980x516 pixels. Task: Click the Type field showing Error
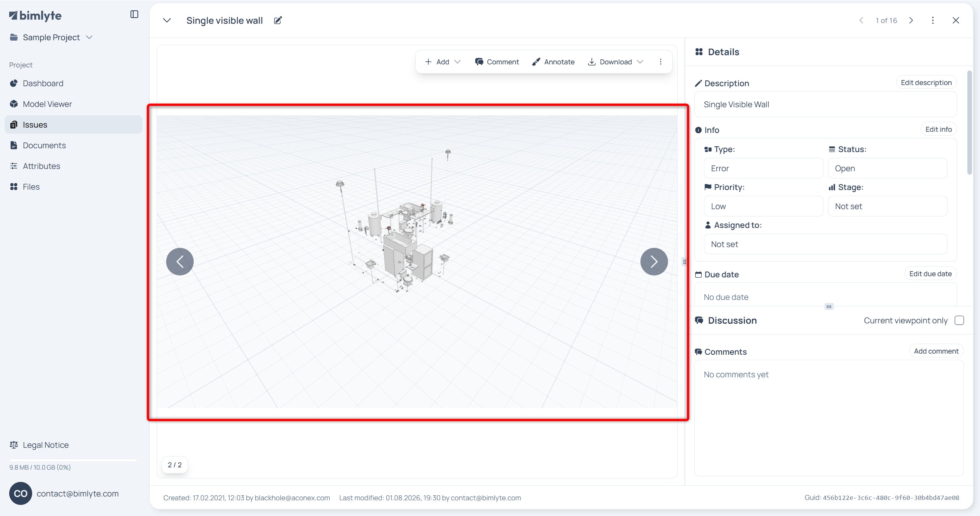[x=763, y=169]
